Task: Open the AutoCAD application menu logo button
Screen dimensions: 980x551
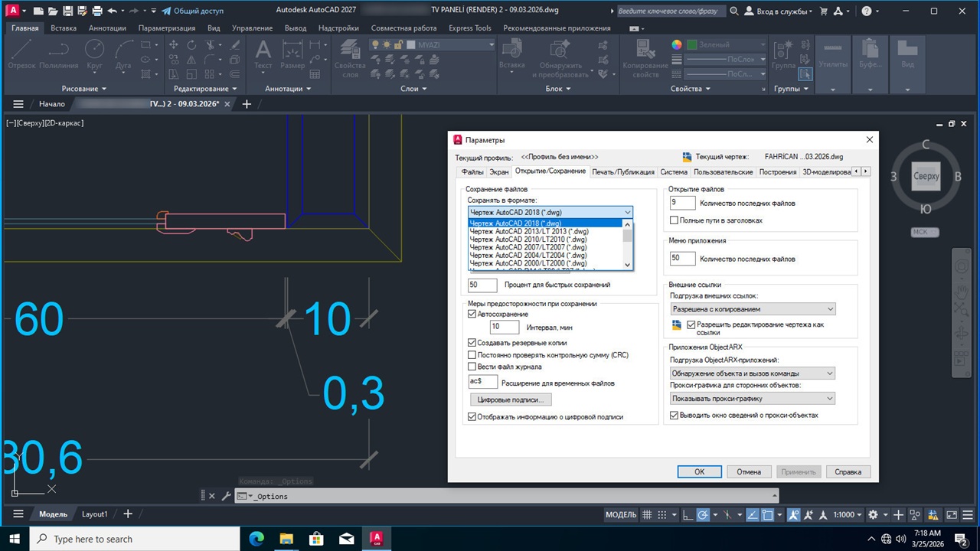Action: pos(15,11)
